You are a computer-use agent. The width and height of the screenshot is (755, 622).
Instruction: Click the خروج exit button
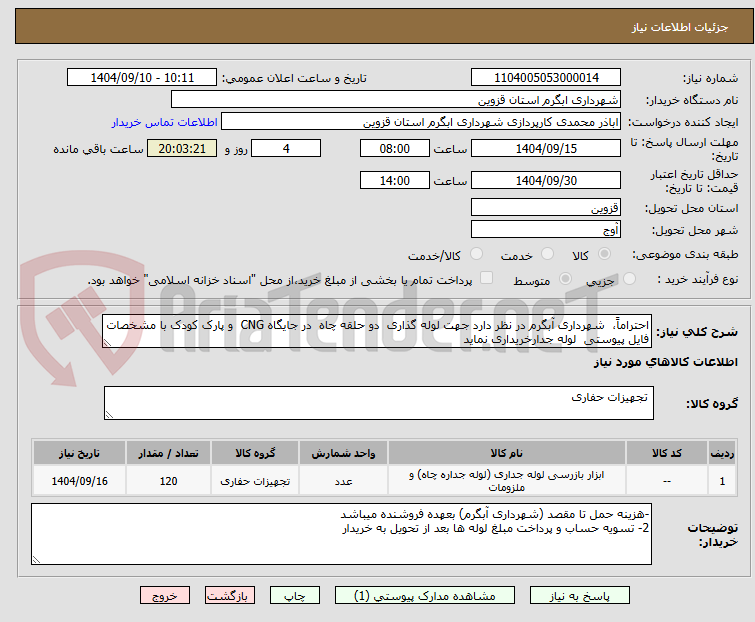tap(165, 596)
